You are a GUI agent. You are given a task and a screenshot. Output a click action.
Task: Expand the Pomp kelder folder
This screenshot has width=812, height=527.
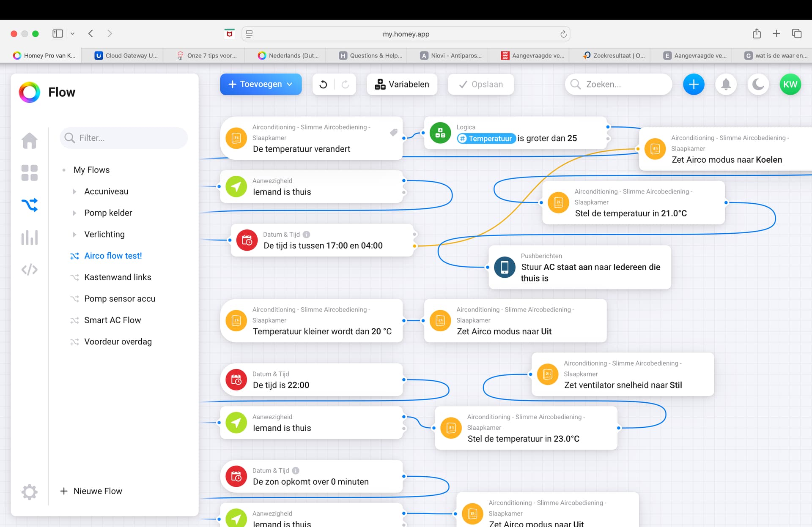pyautogui.click(x=74, y=213)
